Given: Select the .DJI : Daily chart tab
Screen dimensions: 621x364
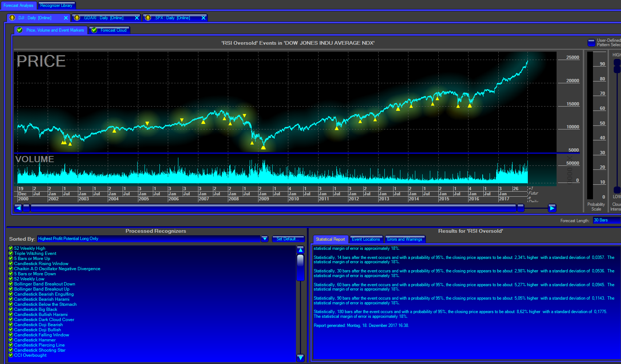Looking at the screenshot, I should pyautogui.click(x=38, y=18).
